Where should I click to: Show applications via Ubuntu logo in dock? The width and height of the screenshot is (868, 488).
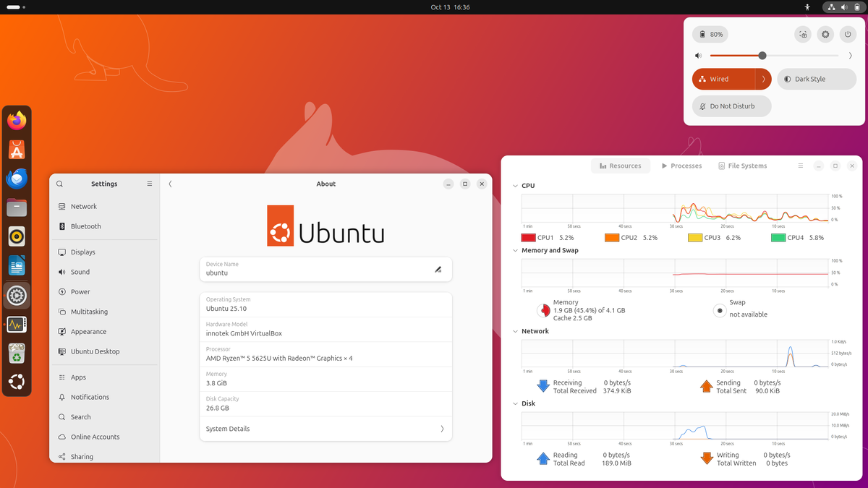(17, 382)
